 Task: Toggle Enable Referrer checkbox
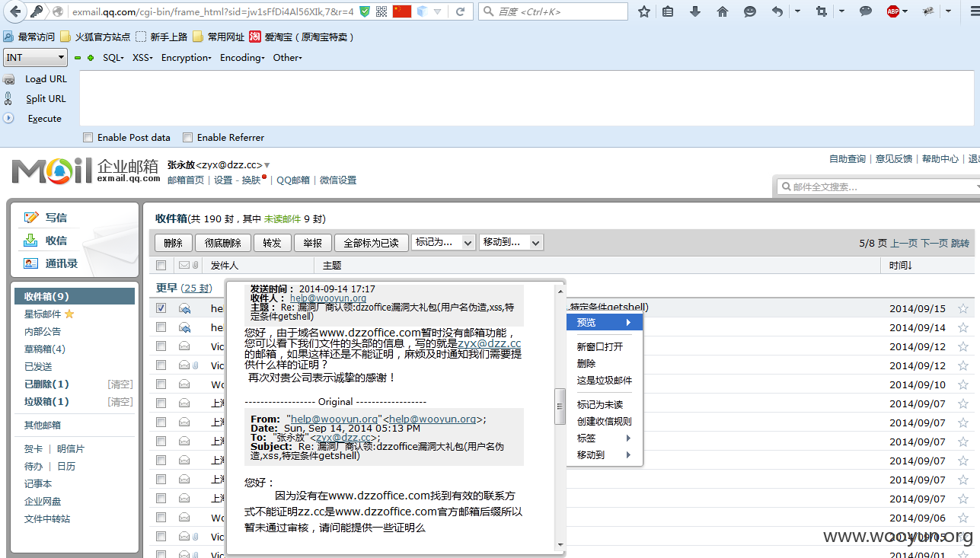[188, 138]
